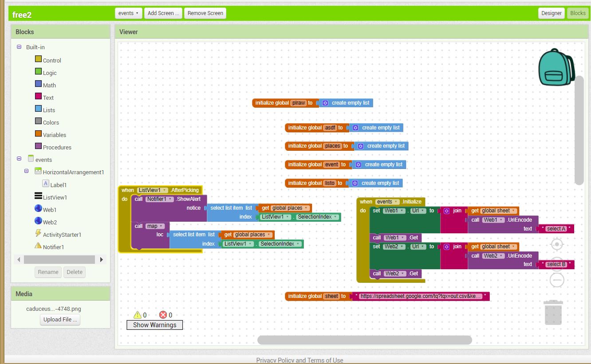This screenshot has width=591, height=364.
Task: Click the trash can icon
Action: tap(553, 313)
